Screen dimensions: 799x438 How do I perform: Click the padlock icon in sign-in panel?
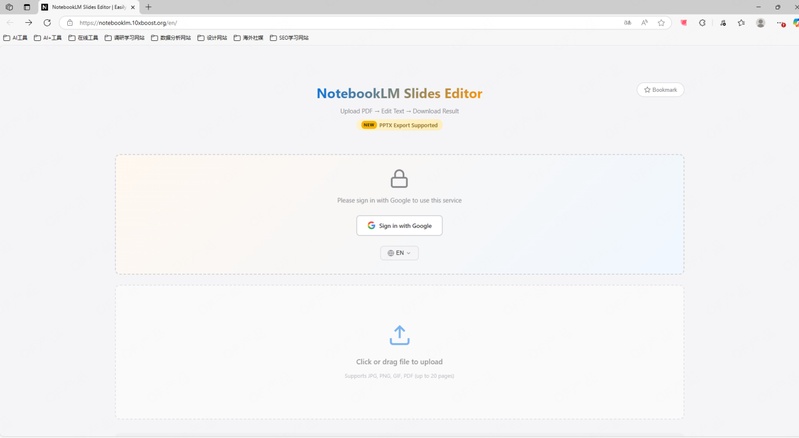(399, 179)
